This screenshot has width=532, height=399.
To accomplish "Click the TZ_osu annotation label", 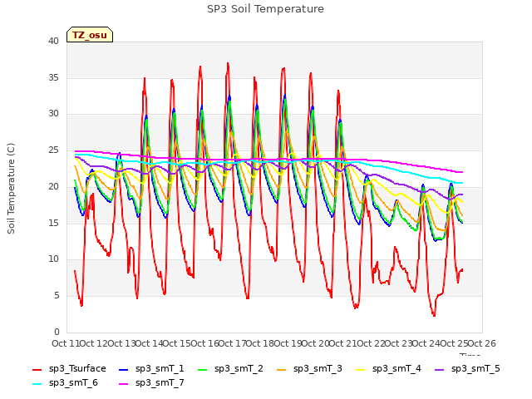I will [90, 35].
